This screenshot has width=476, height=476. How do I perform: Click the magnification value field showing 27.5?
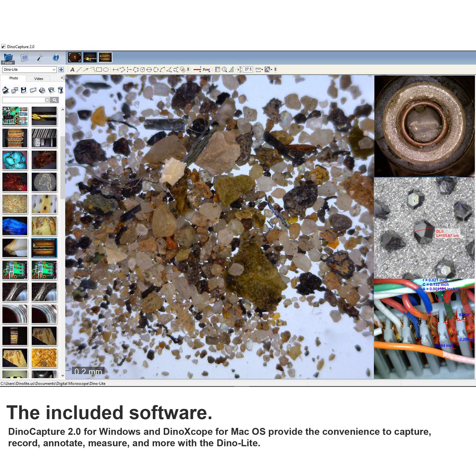point(248,69)
